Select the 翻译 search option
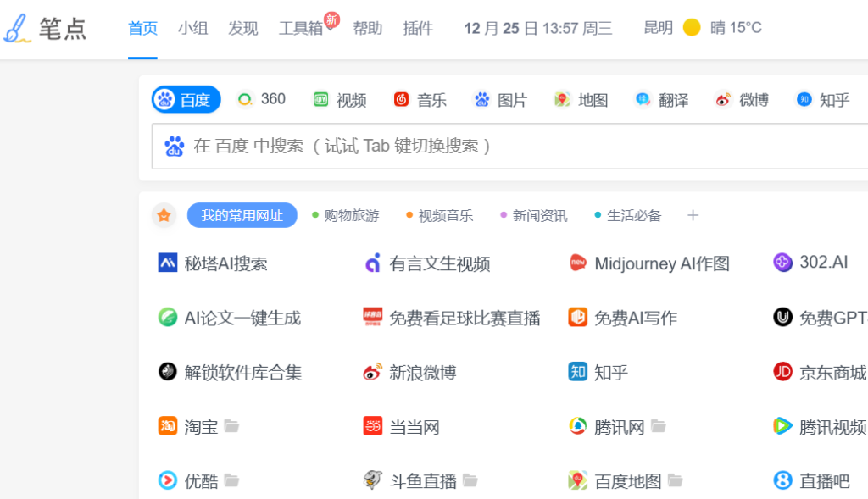The image size is (868, 499). pos(661,100)
